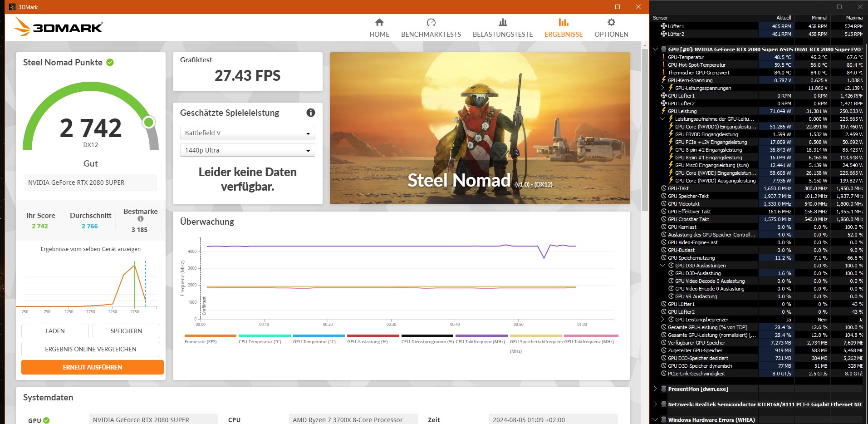The image size is (868, 424).
Task: Click the GPU-Hot-Spot-Temperatur sensor icon
Action: click(663, 65)
